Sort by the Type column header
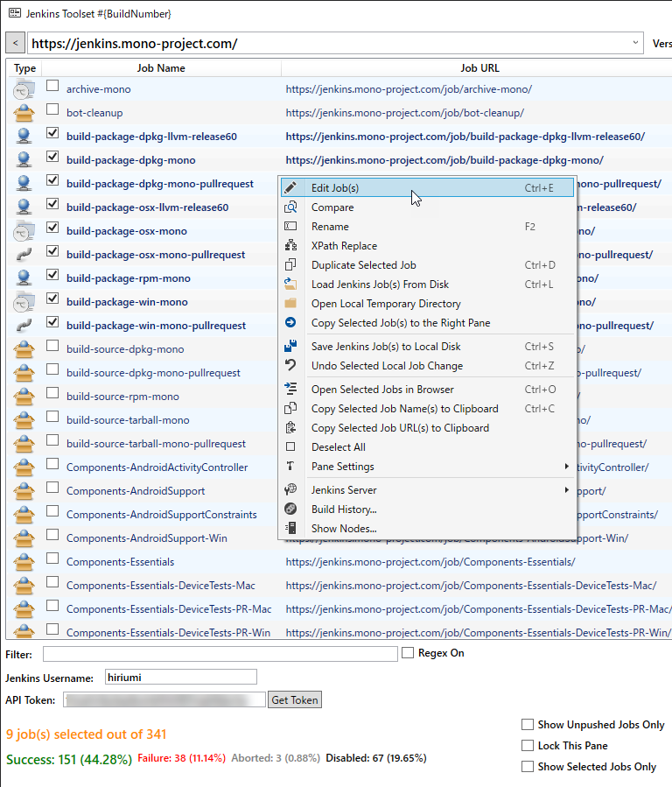 coord(24,67)
